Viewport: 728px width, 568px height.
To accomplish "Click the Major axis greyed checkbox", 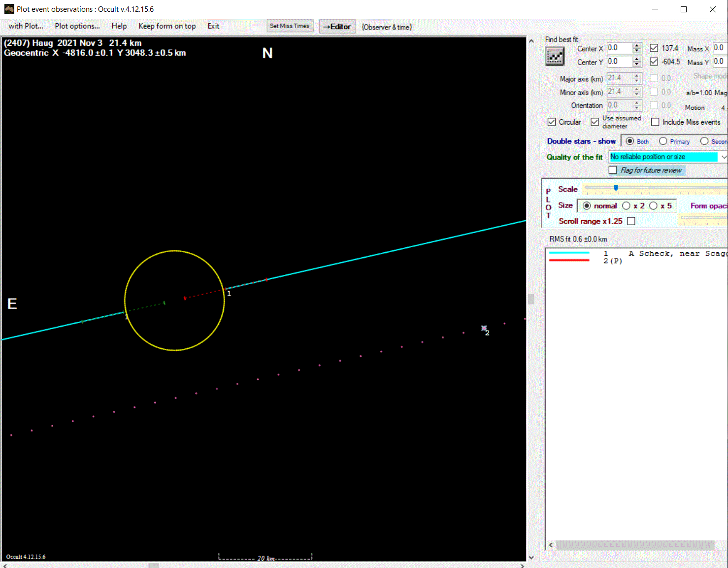I will (654, 78).
